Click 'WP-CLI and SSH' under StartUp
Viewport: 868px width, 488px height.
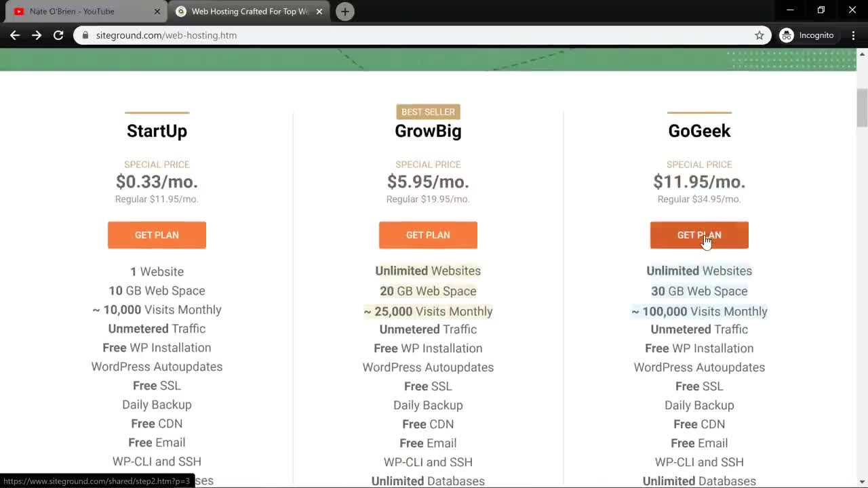(x=157, y=462)
